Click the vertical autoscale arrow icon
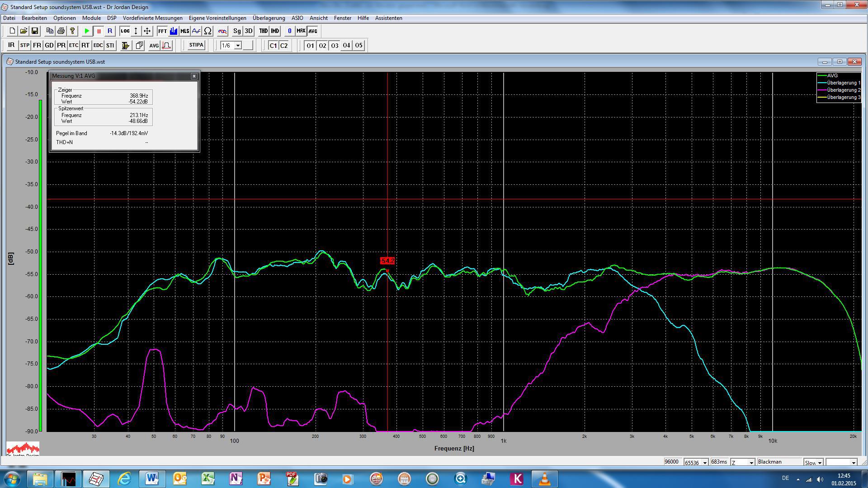 tap(136, 31)
